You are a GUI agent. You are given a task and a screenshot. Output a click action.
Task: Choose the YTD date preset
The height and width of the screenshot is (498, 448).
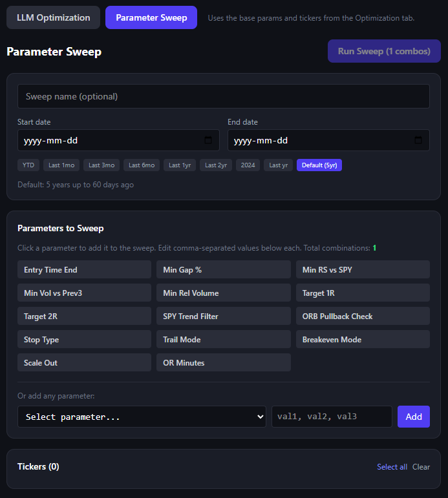point(28,165)
